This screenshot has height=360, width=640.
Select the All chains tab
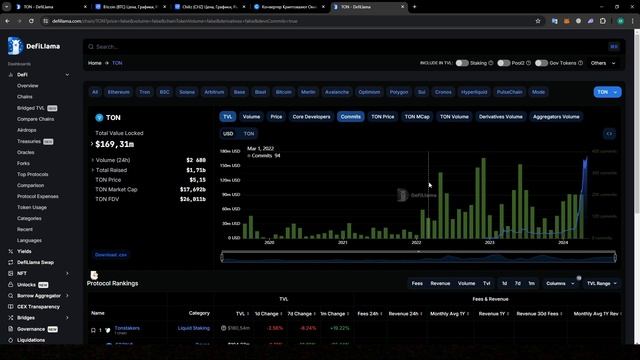click(x=95, y=92)
